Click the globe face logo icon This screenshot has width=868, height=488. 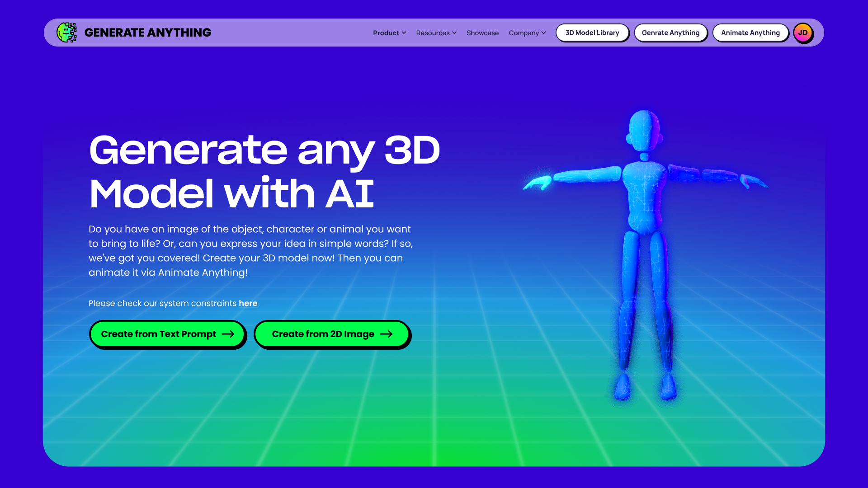coord(66,33)
